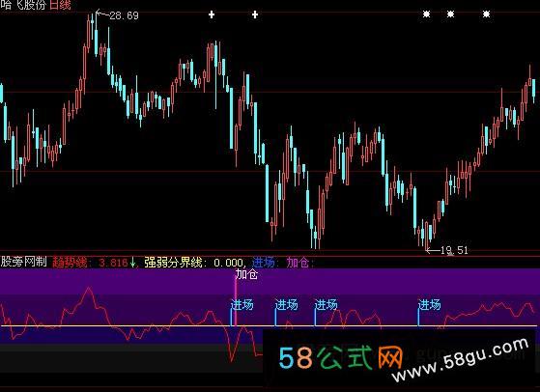The height and width of the screenshot is (392, 540).
Task: Select the leftmost star marker
Action: pyautogui.click(x=426, y=14)
